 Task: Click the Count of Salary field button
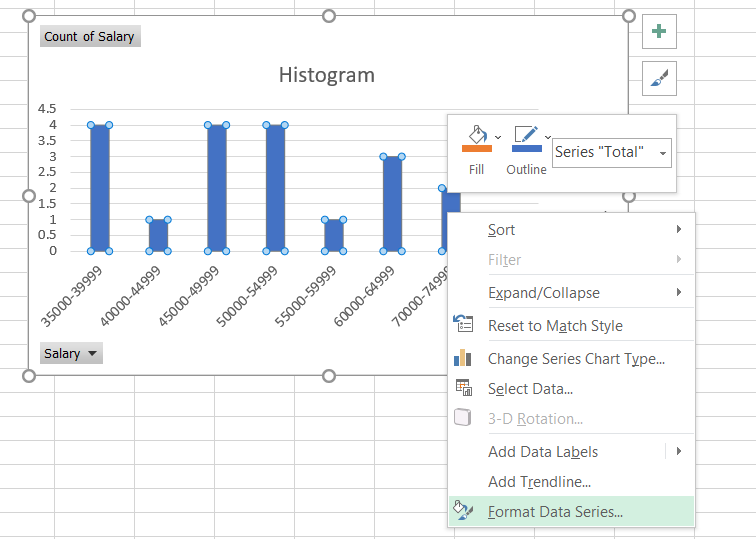click(89, 37)
